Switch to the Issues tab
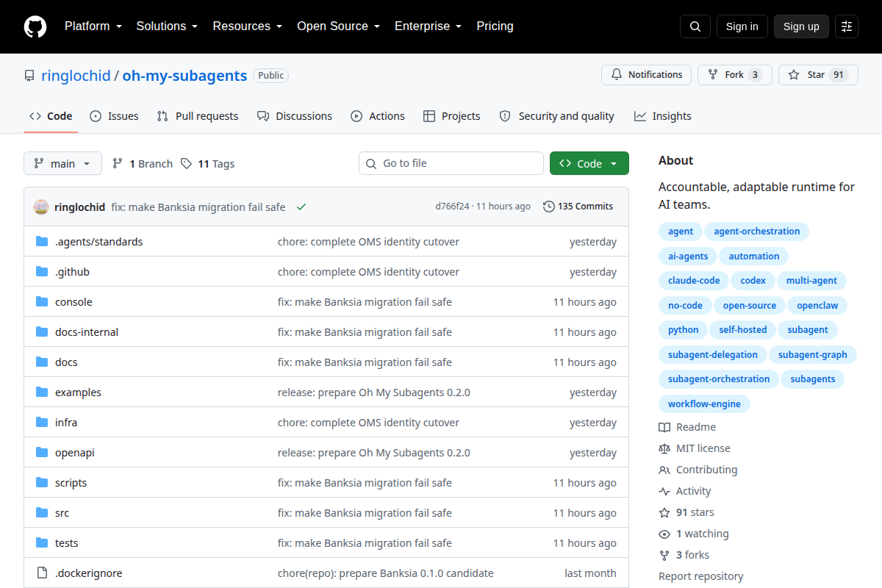The image size is (882, 588). (x=114, y=116)
